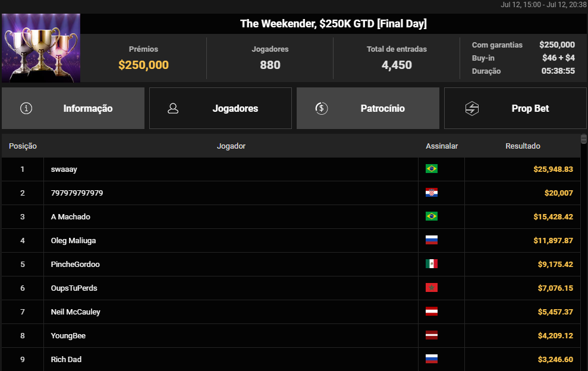Click the Resultado column header
The height and width of the screenshot is (371, 588).
coord(523,146)
